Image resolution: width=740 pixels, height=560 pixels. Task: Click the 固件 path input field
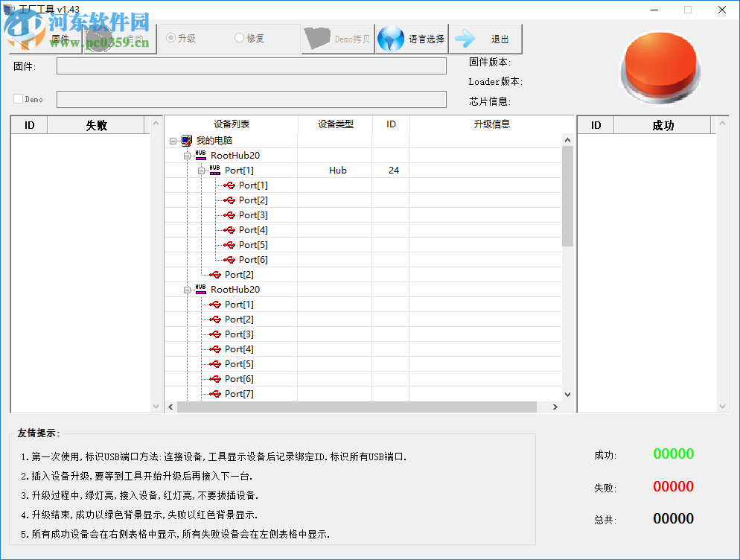pyautogui.click(x=252, y=66)
